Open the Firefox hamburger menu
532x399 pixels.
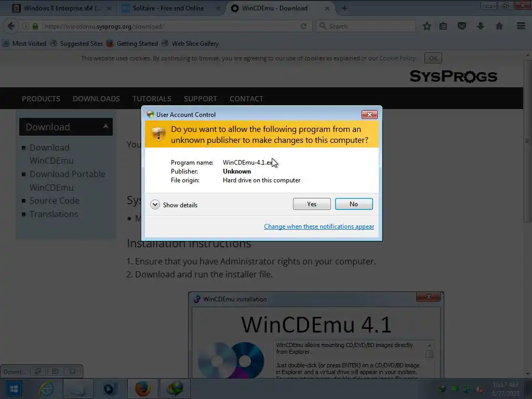[x=521, y=26]
